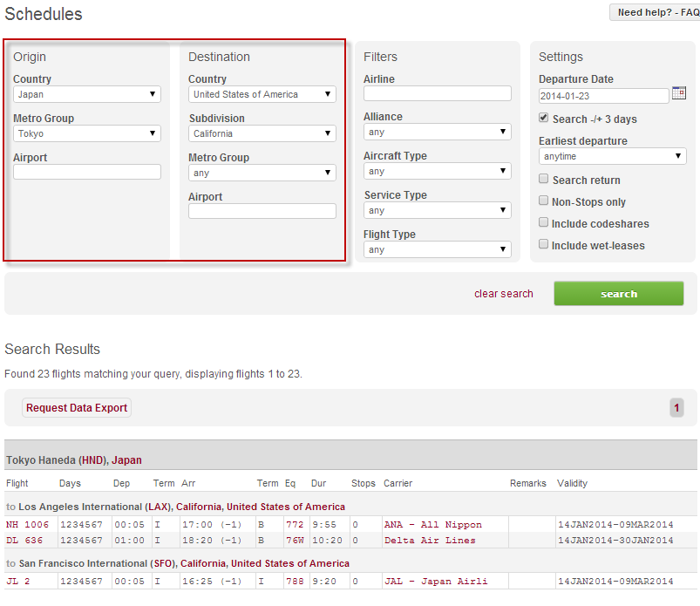Click the green search button
This screenshot has height=606, width=700.
click(619, 294)
